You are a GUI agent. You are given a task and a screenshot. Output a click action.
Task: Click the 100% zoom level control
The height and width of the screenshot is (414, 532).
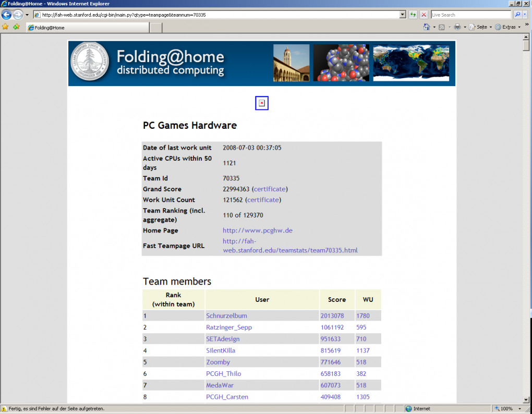pos(504,409)
